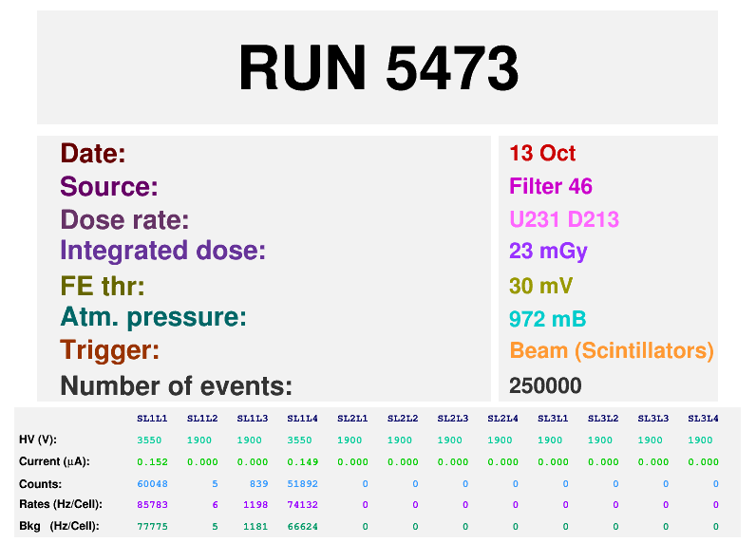Select the SL1L4 background value 66624
The image size is (756, 543).
coord(302,526)
